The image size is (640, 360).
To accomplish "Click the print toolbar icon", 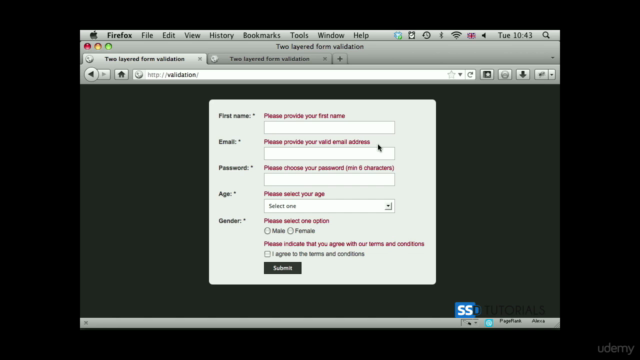I will pyautogui.click(x=505, y=74).
